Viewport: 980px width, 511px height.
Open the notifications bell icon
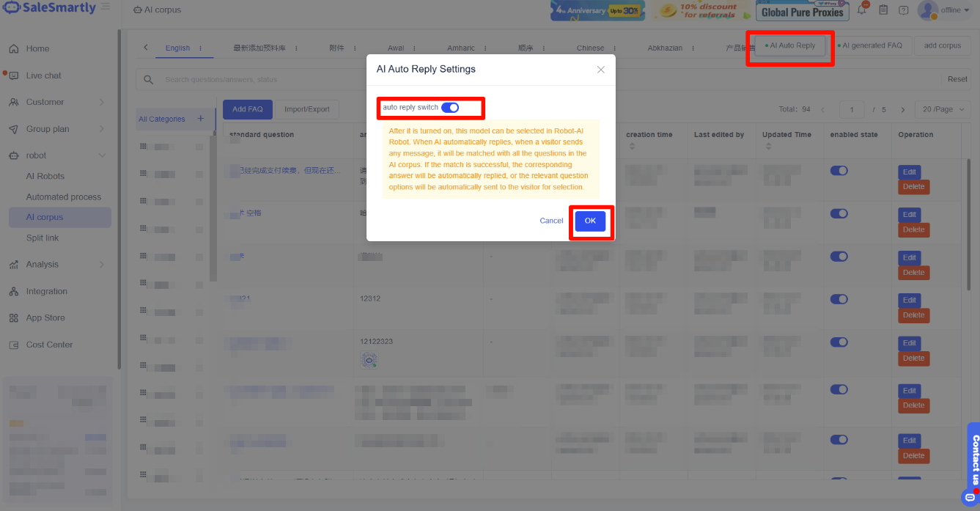point(862,10)
